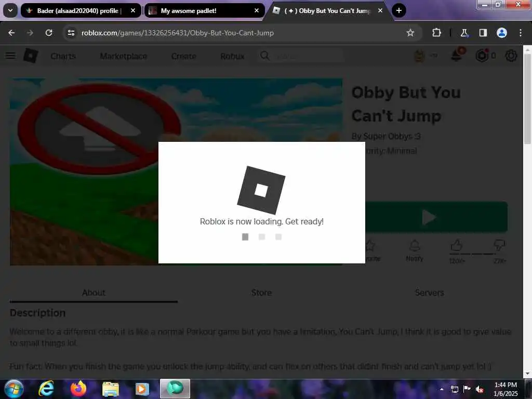Open Roblox settings gear
The height and width of the screenshot is (399, 532).
click(x=511, y=56)
